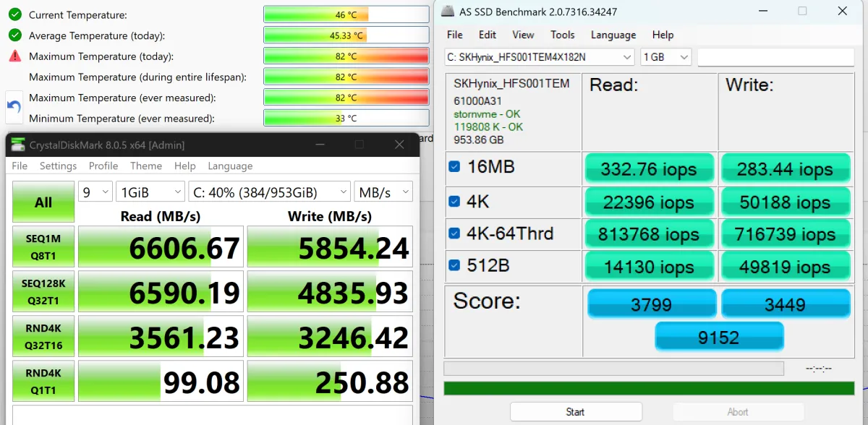Open the File menu in CrystalDiskMark
The height and width of the screenshot is (425, 868).
pos(20,166)
